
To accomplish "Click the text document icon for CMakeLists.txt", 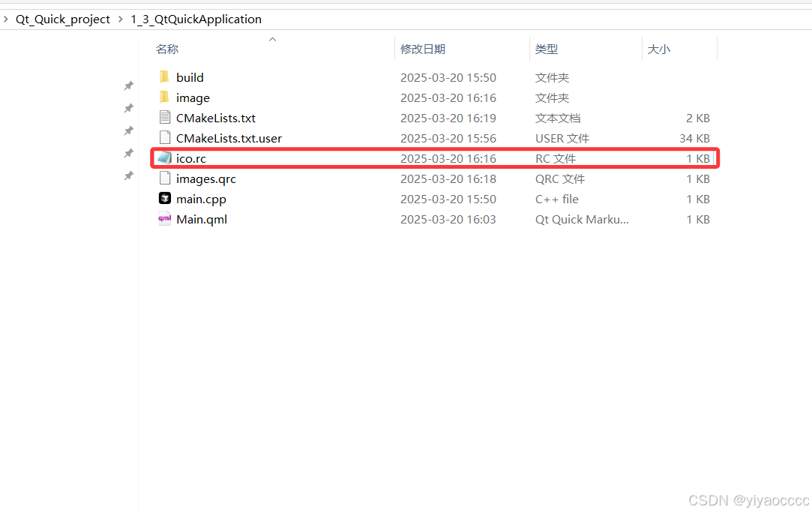I will tap(163, 118).
